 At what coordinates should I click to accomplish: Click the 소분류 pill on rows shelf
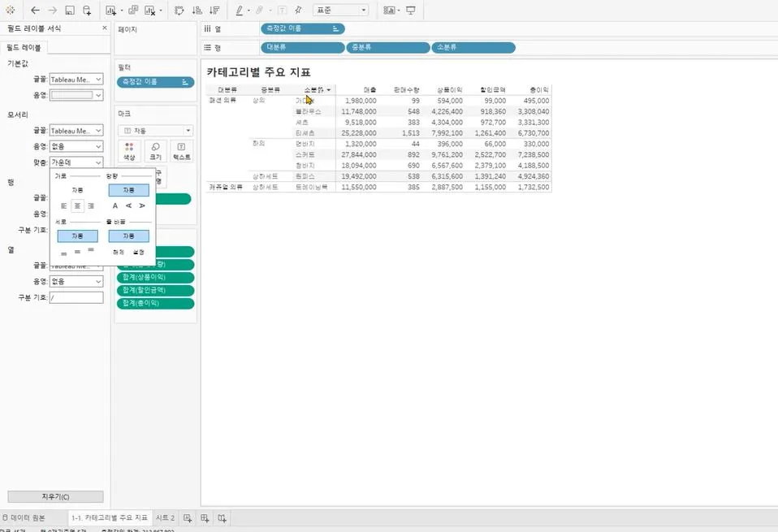click(x=473, y=48)
